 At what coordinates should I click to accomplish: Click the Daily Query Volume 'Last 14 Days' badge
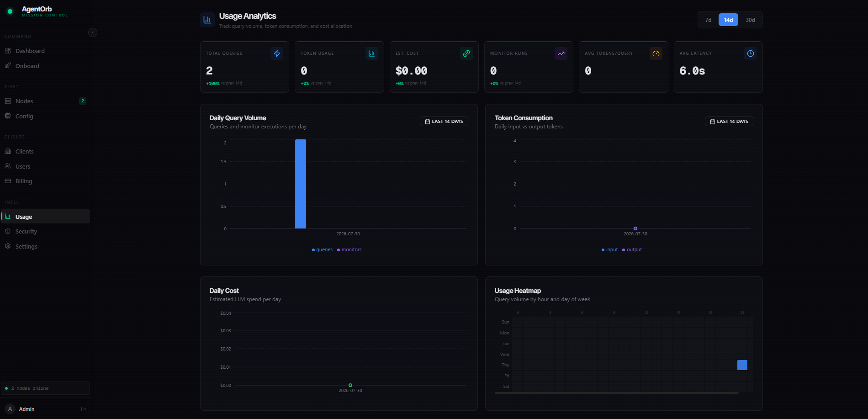(444, 122)
